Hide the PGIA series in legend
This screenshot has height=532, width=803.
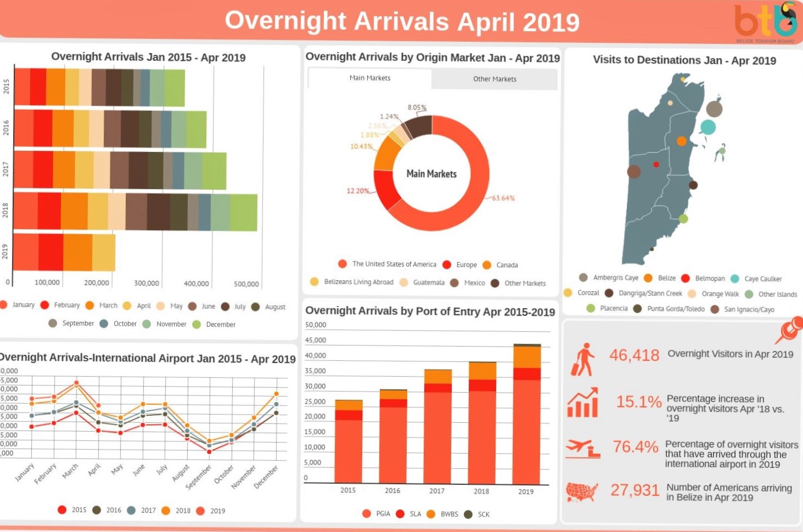377,514
